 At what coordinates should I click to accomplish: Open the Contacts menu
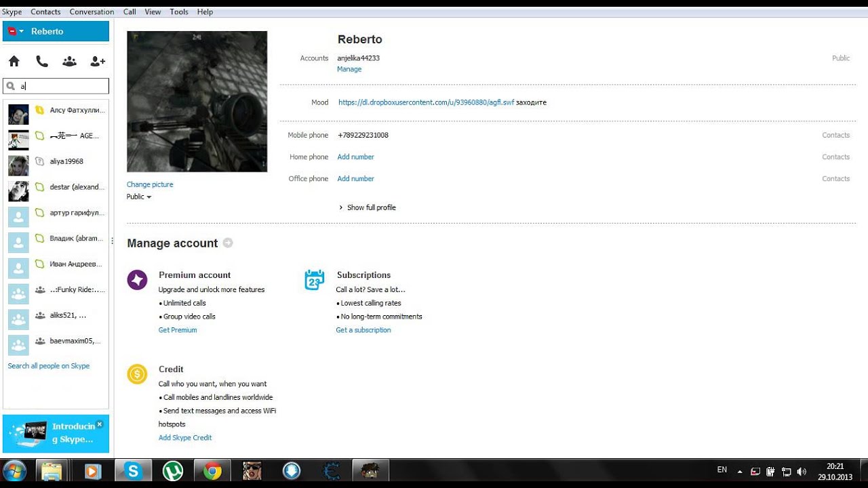(x=45, y=12)
